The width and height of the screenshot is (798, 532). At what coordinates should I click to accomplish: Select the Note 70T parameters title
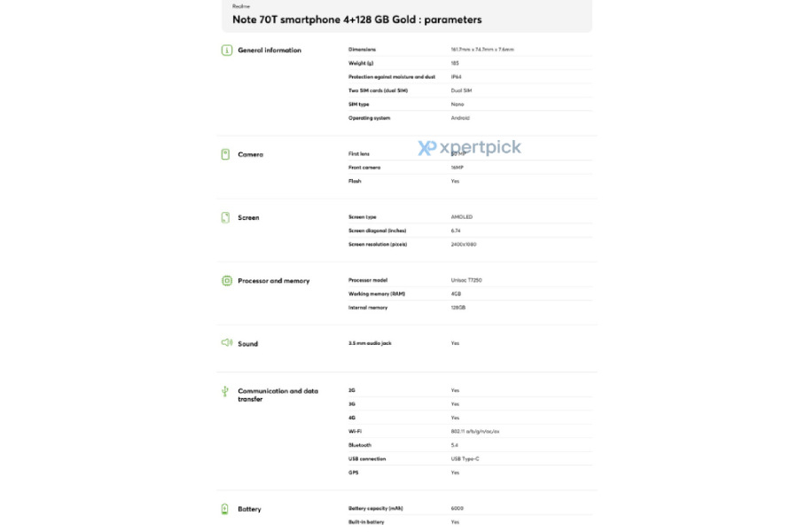click(x=357, y=19)
